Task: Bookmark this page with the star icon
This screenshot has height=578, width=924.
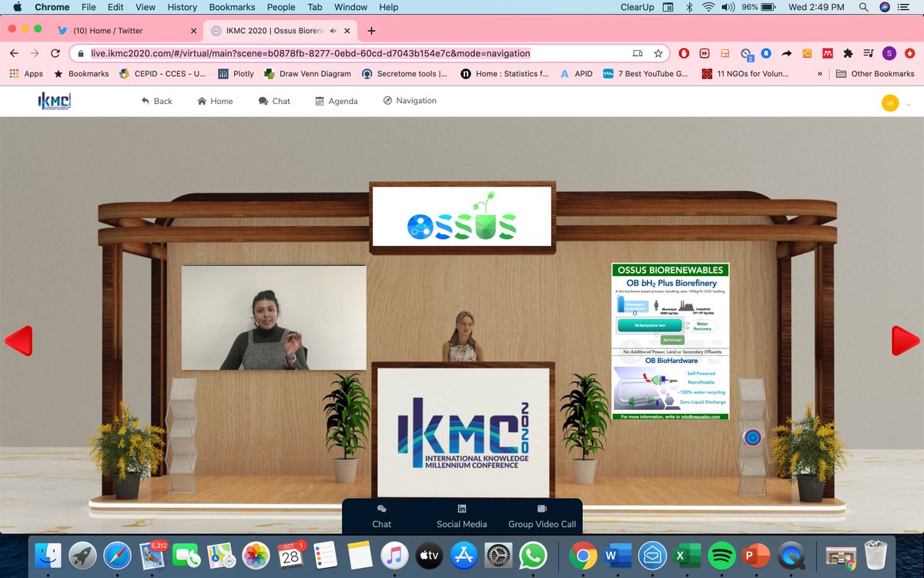Action: point(658,53)
